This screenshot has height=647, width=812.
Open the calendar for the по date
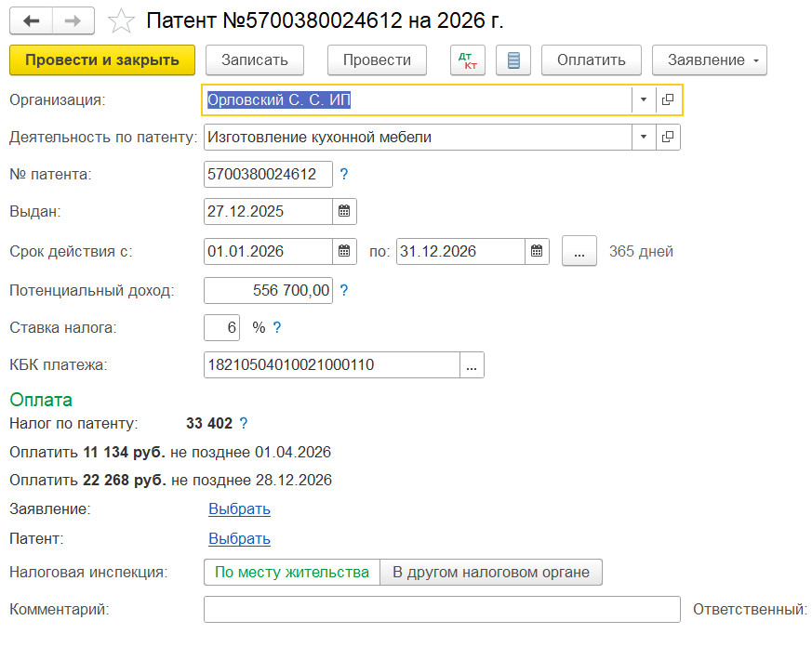[537, 251]
